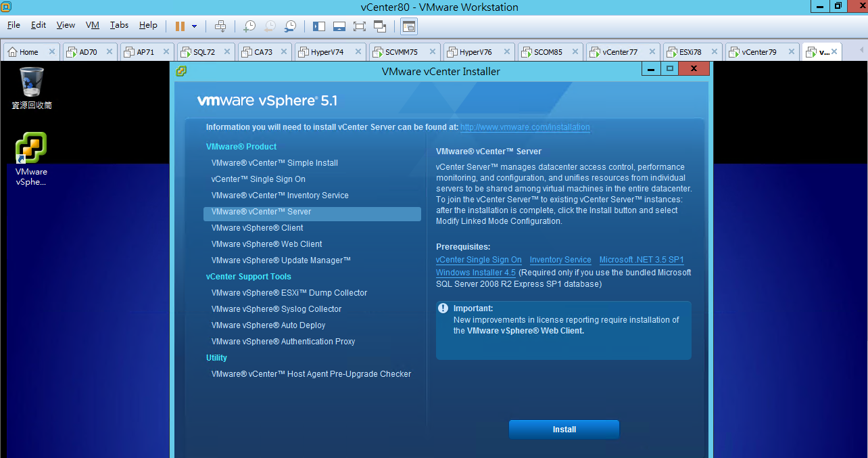The image size is (868, 458).
Task: Open the View menu
Action: [x=66, y=25]
